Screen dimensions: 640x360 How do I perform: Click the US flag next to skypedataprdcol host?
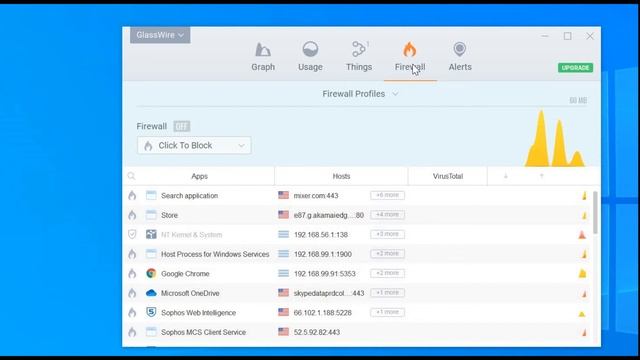click(x=283, y=293)
